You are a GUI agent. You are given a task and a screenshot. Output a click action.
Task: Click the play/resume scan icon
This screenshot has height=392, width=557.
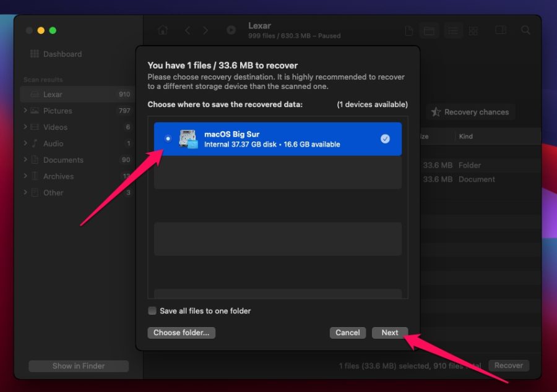[x=231, y=30]
